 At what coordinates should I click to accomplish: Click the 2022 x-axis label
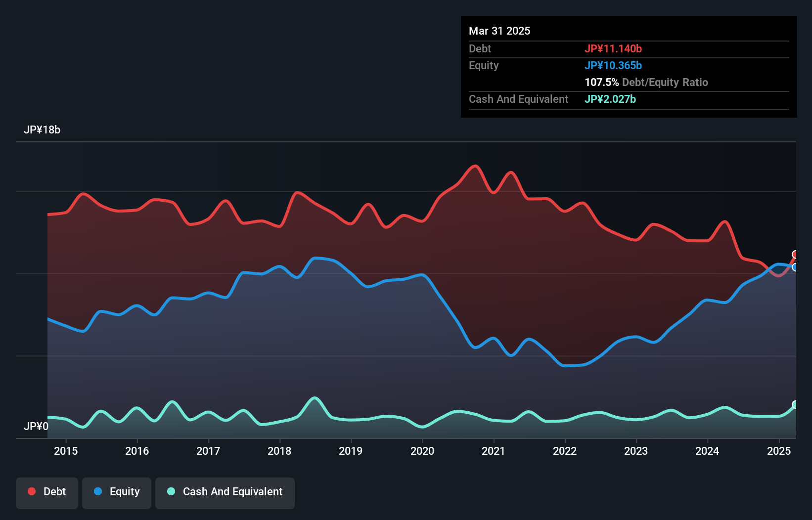pyautogui.click(x=565, y=451)
